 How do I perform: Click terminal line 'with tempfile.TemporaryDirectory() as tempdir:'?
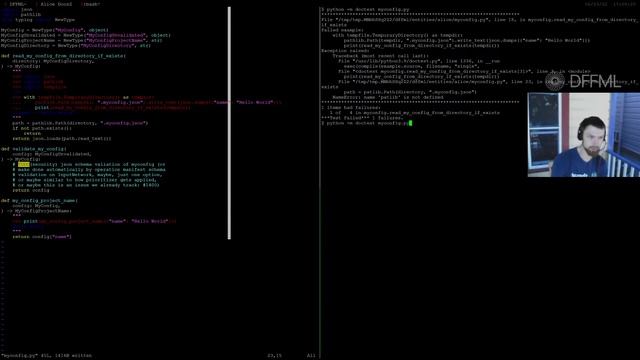coord(398,35)
